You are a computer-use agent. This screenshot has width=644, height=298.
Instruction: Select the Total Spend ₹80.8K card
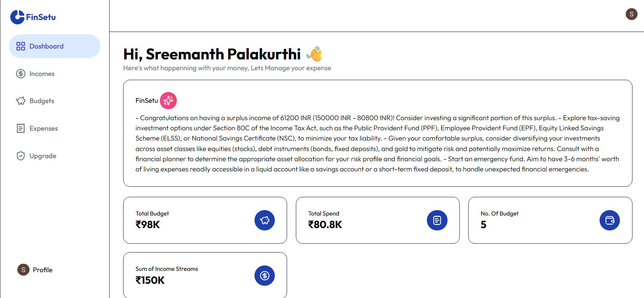pyautogui.click(x=378, y=220)
